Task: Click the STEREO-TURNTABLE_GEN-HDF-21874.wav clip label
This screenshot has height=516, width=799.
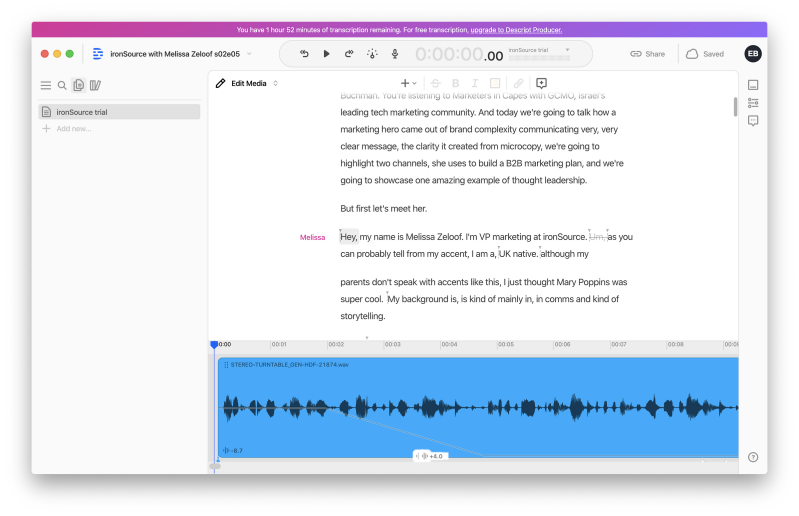Action: coord(289,365)
